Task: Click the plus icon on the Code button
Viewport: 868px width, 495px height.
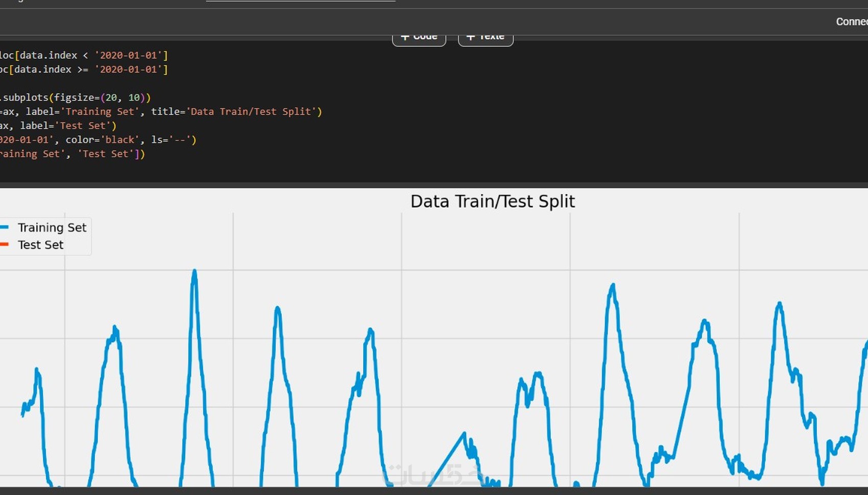Action: tap(405, 36)
